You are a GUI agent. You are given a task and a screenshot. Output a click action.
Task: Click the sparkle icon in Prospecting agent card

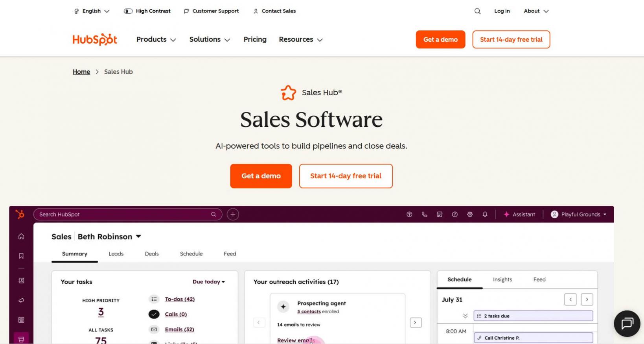283,306
